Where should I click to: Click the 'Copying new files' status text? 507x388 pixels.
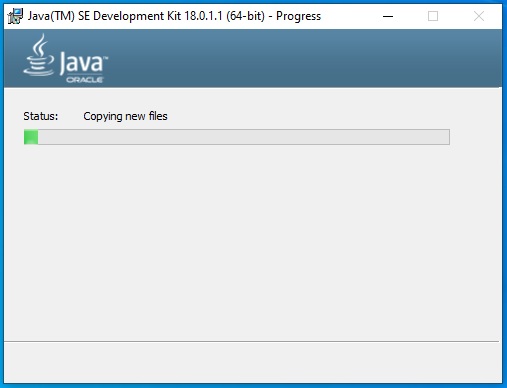coord(125,116)
